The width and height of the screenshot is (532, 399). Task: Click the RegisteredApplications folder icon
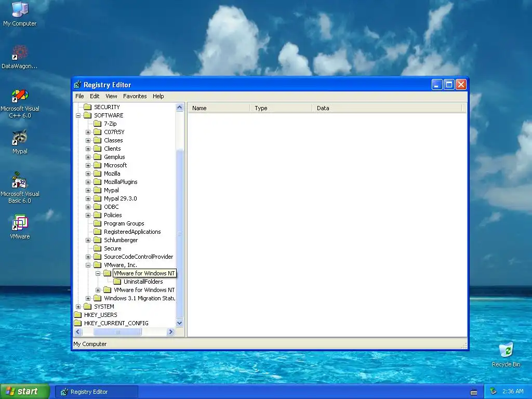click(97, 232)
